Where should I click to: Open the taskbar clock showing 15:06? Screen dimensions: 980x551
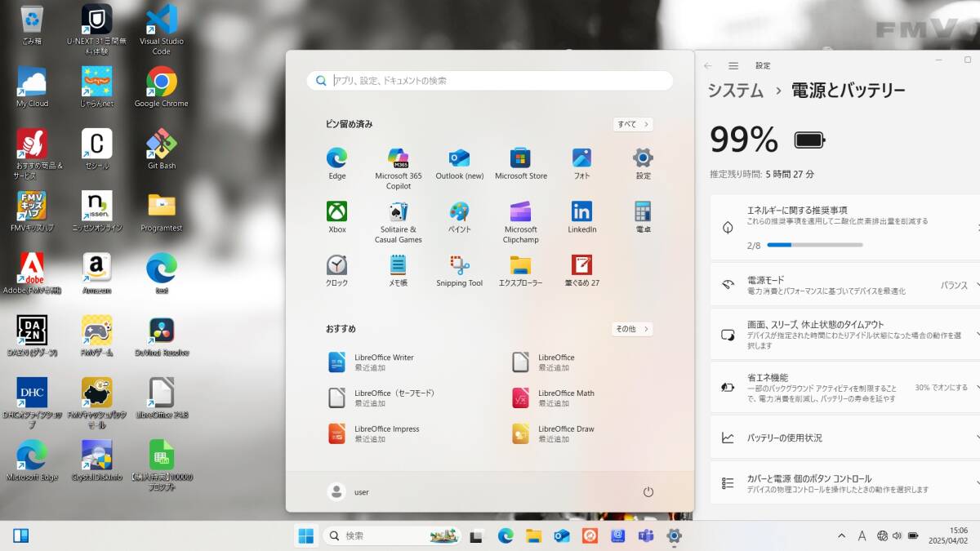[x=947, y=535]
